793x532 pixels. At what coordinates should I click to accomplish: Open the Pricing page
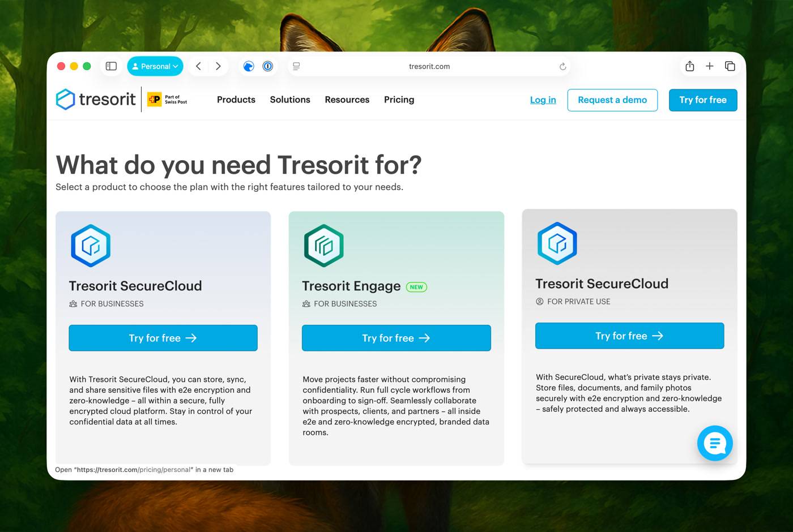[x=399, y=100]
